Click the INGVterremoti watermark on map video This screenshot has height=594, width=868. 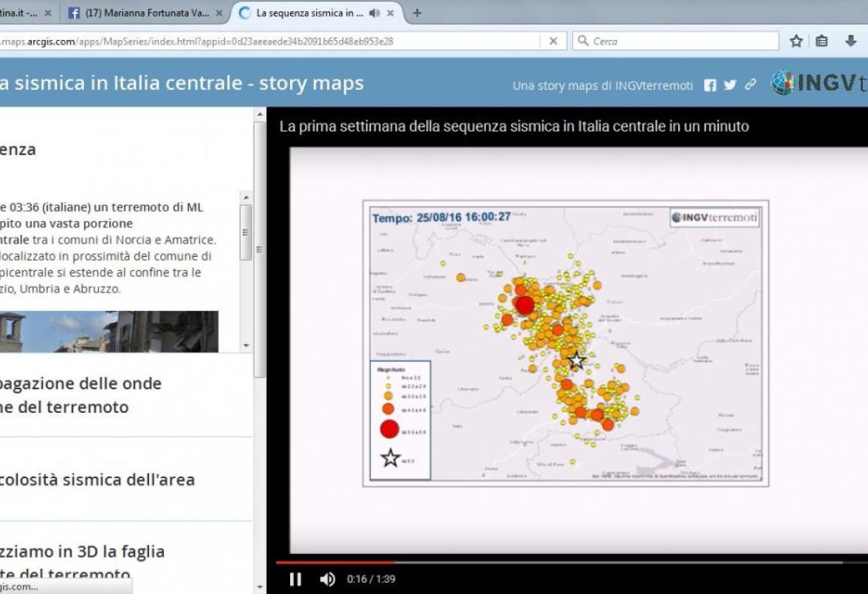click(x=714, y=218)
